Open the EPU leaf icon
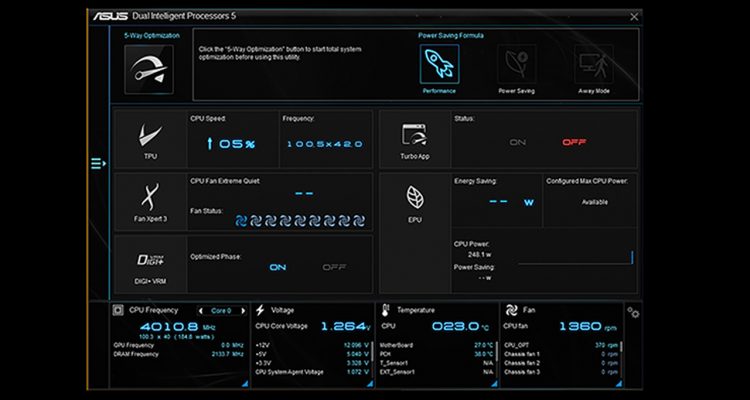750x400 pixels. coord(415,197)
